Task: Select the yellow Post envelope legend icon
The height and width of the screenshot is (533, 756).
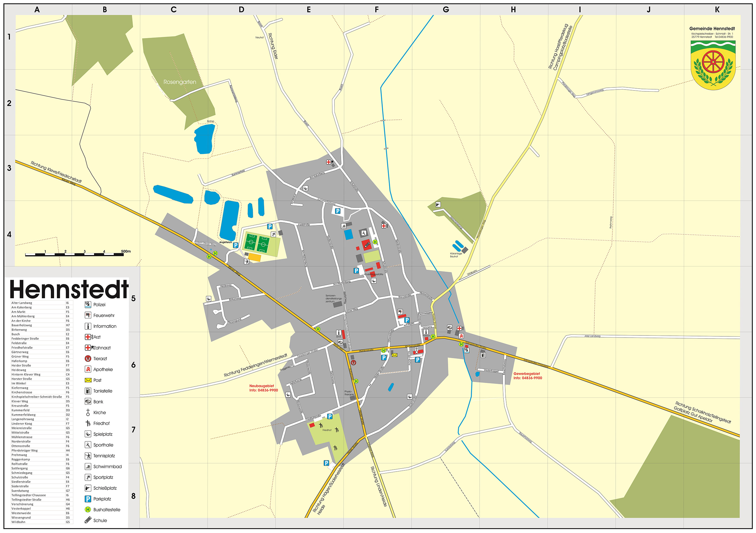Action: [x=88, y=381]
